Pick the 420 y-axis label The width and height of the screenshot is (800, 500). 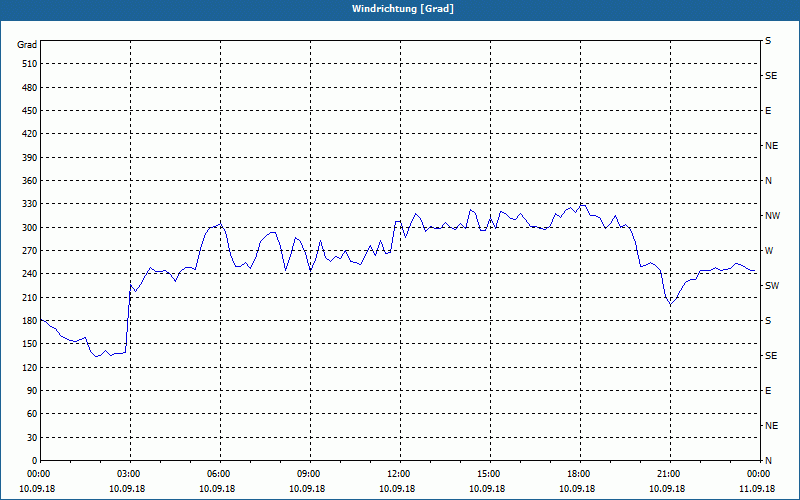[30, 134]
